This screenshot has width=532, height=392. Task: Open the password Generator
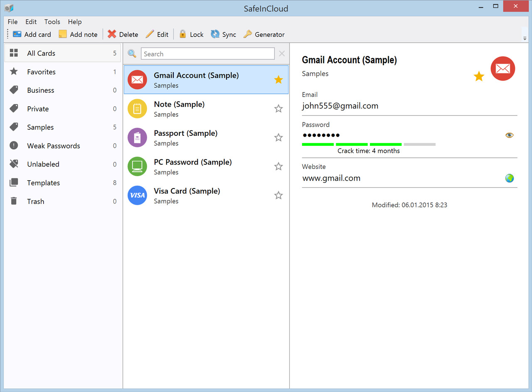[x=264, y=34]
